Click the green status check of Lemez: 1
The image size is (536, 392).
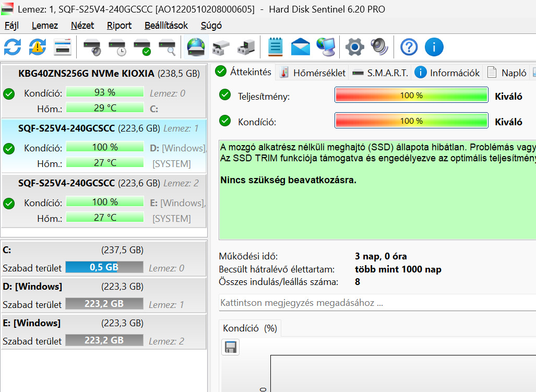pos(9,149)
